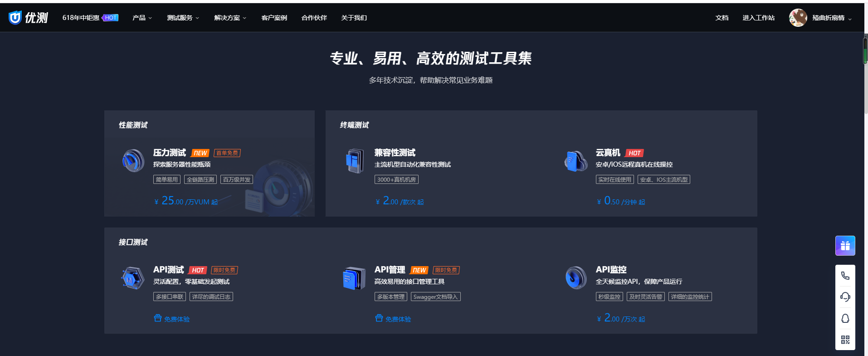868x356 pixels.
Task: Click the 实时在线使用 tag
Action: coord(615,179)
